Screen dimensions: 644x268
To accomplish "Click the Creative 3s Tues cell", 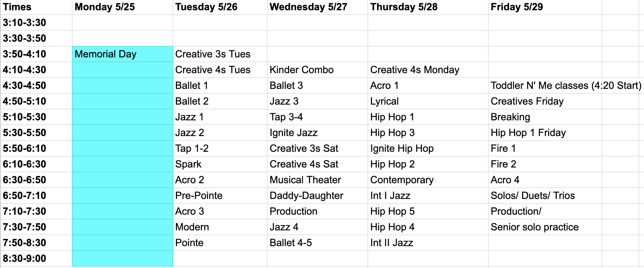I will 220,54.
